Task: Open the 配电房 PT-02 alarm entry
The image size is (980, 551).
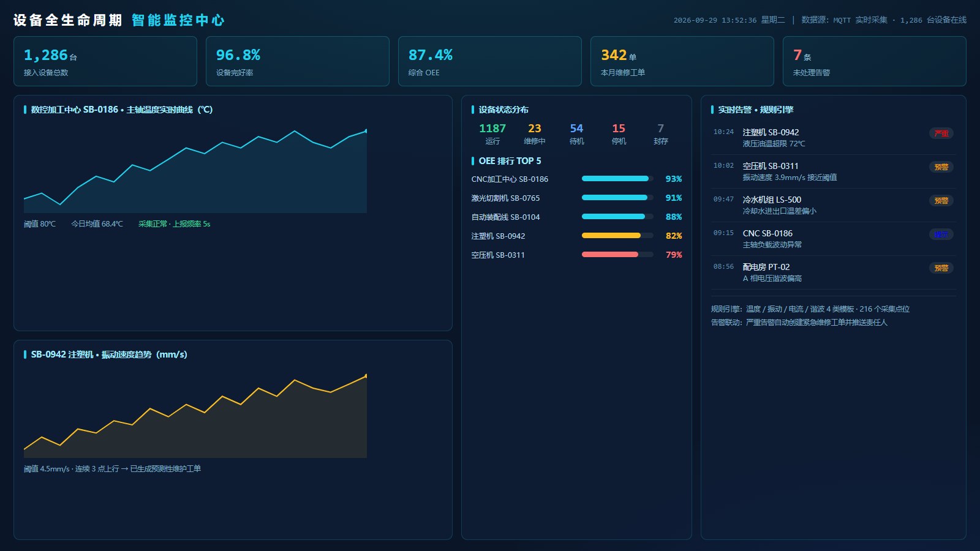Action: click(833, 272)
